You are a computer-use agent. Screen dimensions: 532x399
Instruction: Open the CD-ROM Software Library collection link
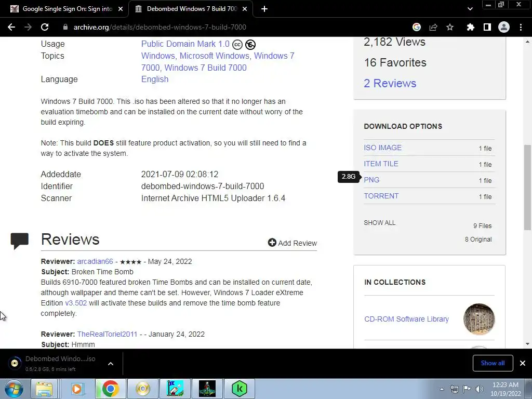pyautogui.click(x=406, y=320)
